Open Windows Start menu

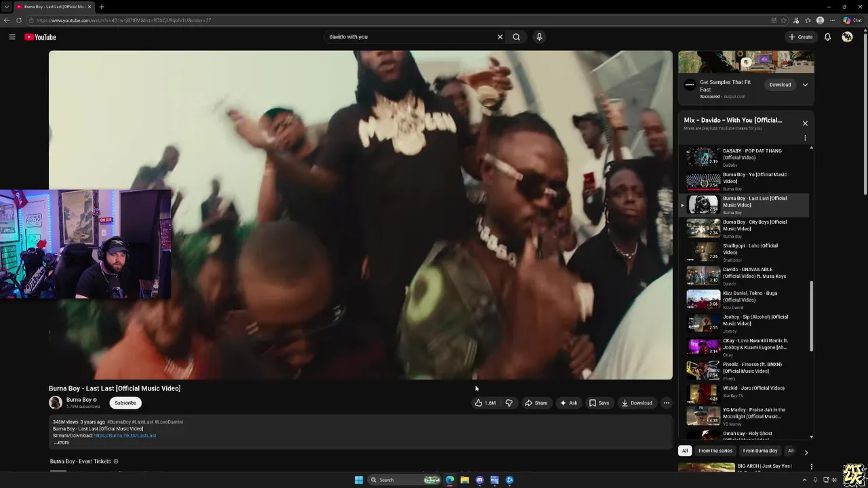[x=359, y=480]
